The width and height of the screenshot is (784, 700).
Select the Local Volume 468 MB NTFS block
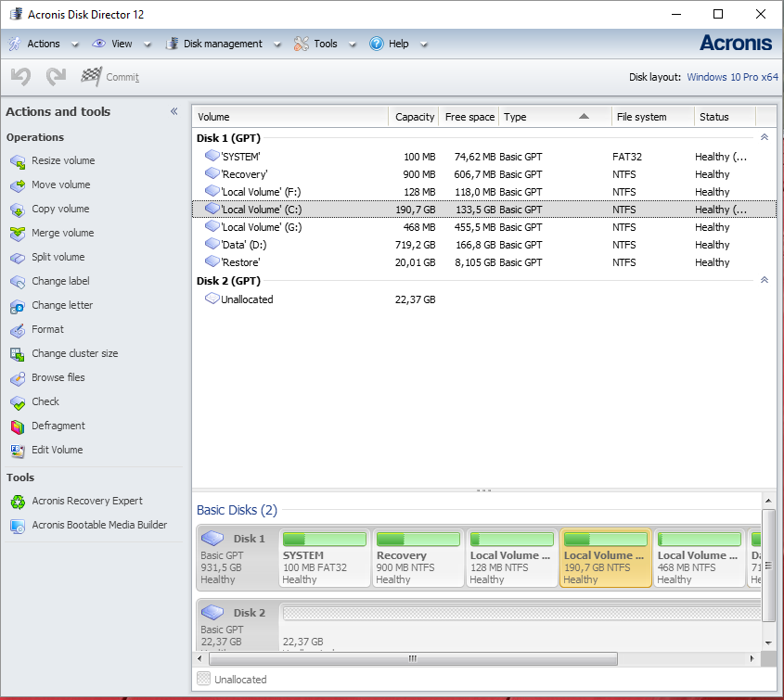tap(699, 558)
